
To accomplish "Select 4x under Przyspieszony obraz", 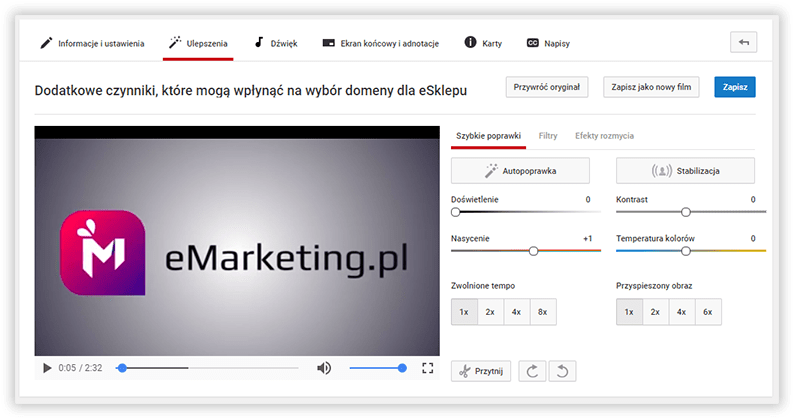I will pos(682,312).
